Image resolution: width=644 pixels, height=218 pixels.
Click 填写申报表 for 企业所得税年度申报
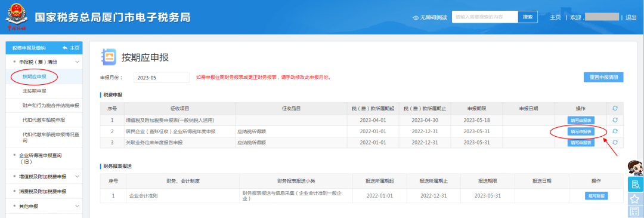click(580, 131)
